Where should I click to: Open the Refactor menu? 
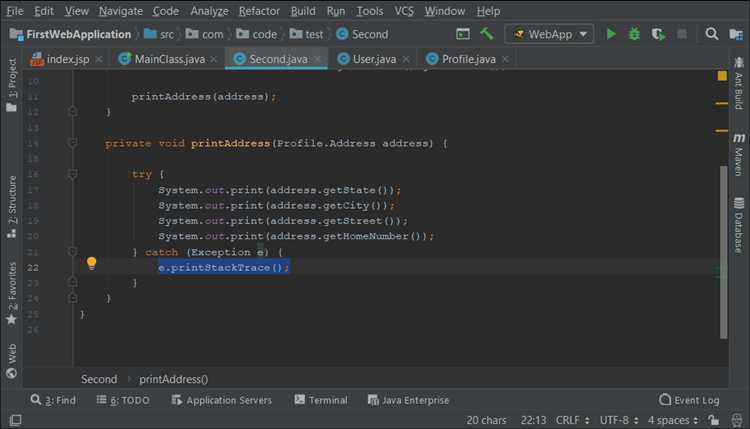[x=259, y=11]
